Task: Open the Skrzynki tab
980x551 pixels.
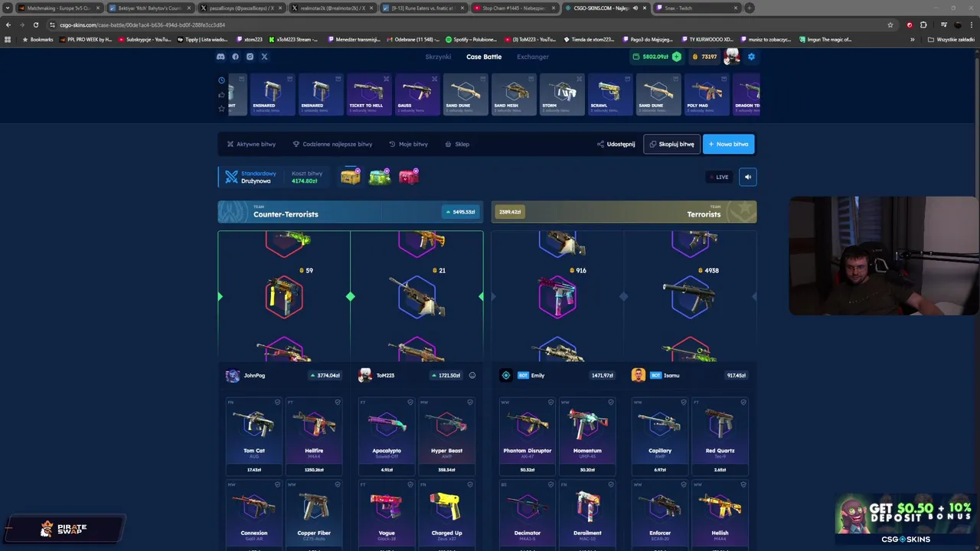Action: pyautogui.click(x=438, y=57)
